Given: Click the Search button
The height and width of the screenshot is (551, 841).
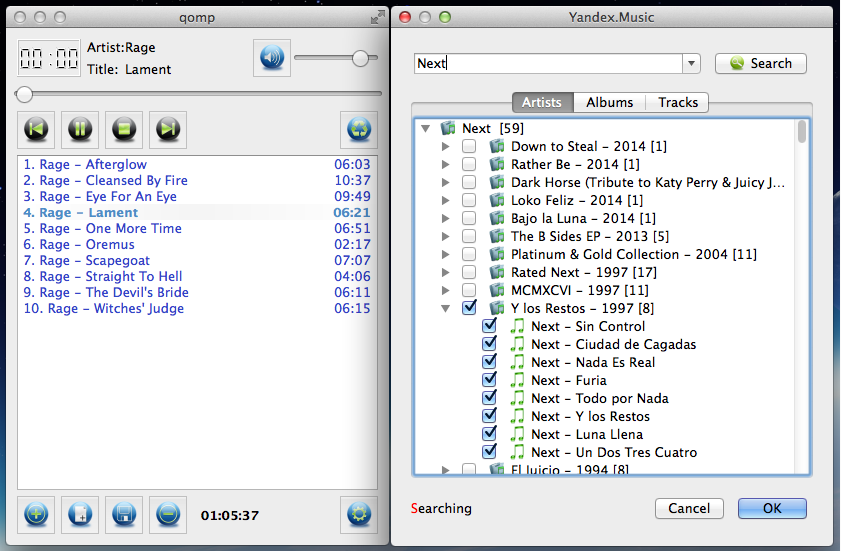Looking at the screenshot, I should coord(761,63).
